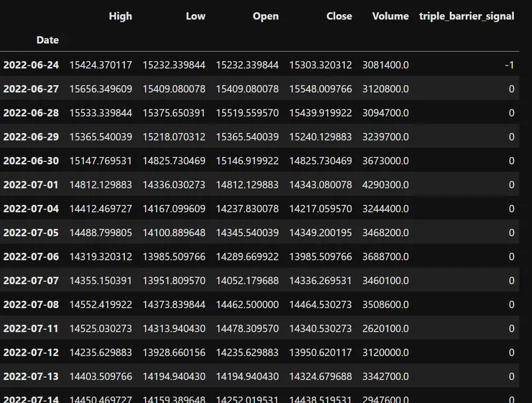Viewport: 532px width, 403px height.
Task: Select the 2022-06-28 date row label
Action: pyautogui.click(x=31, y=113)
